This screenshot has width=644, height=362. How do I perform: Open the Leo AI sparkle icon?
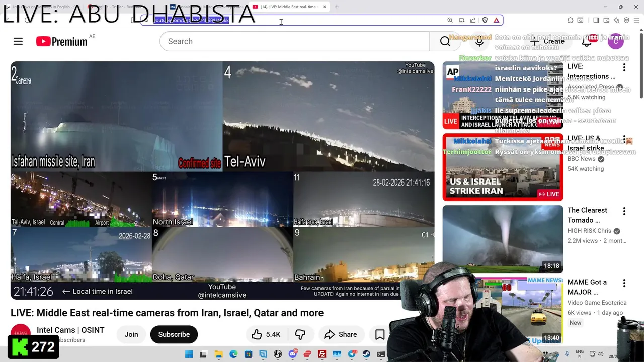616,20
